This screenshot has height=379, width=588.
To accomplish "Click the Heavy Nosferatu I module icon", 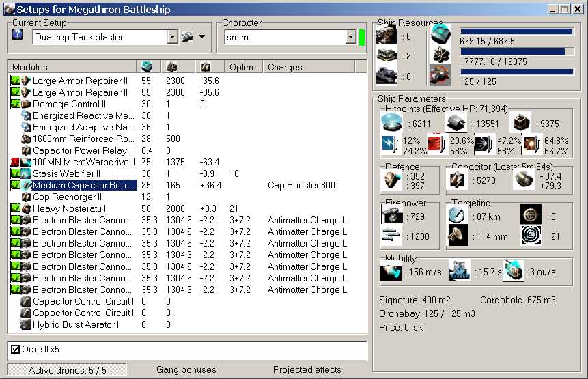I will tap(26, 208).
